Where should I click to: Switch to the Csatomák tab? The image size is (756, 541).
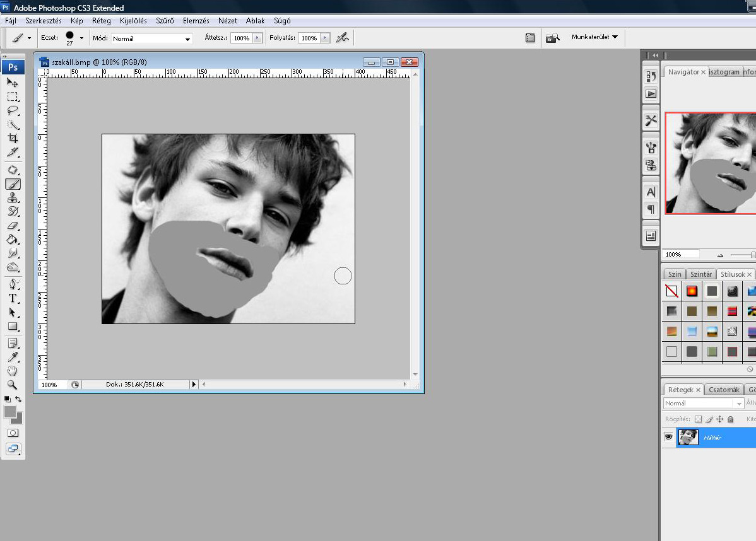coord(724,390)
